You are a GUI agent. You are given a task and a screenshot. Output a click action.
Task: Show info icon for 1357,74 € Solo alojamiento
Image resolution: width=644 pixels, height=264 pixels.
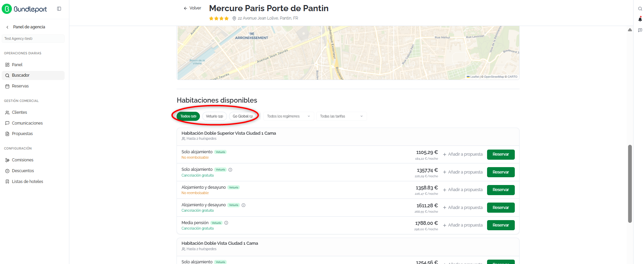pos(230,170)
